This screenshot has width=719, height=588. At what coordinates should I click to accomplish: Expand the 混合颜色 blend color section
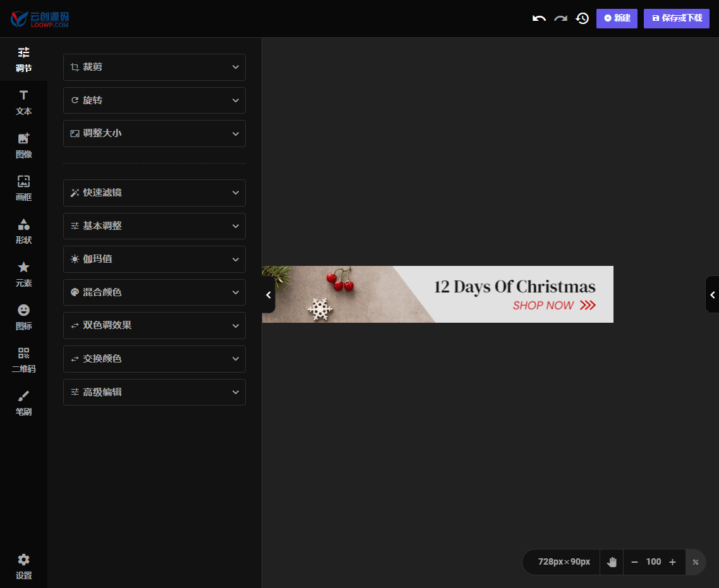[154, 292]
